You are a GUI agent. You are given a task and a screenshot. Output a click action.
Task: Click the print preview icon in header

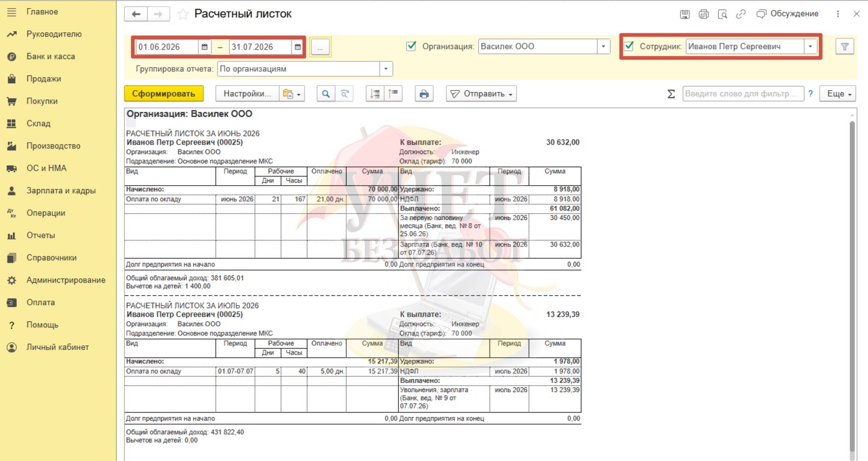pyautogui.click(x=722, y=14)
